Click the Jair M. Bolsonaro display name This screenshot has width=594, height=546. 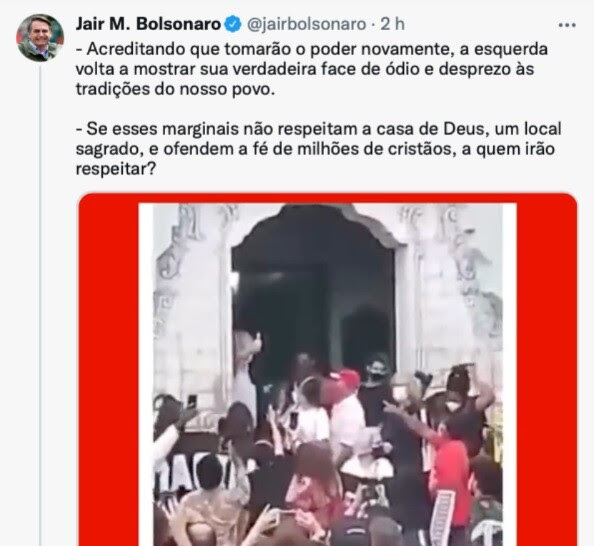coord(148,24)
